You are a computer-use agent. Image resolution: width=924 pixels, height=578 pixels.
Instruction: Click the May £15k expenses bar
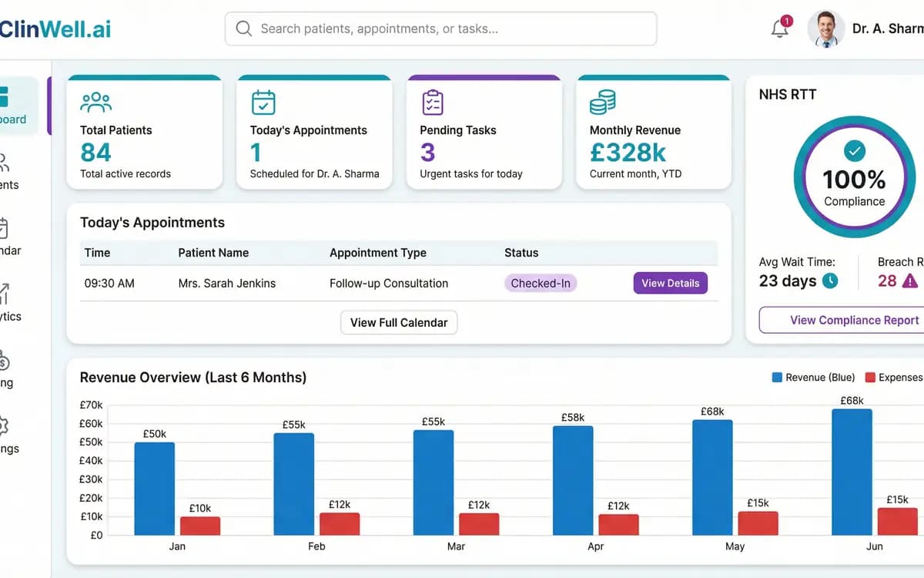click(x=758, y=523)
